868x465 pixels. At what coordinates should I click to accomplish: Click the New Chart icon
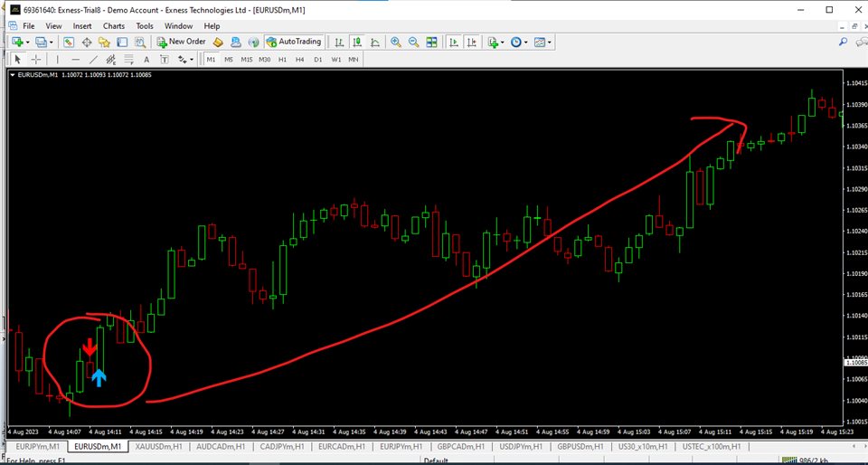[x=17, y=43]
